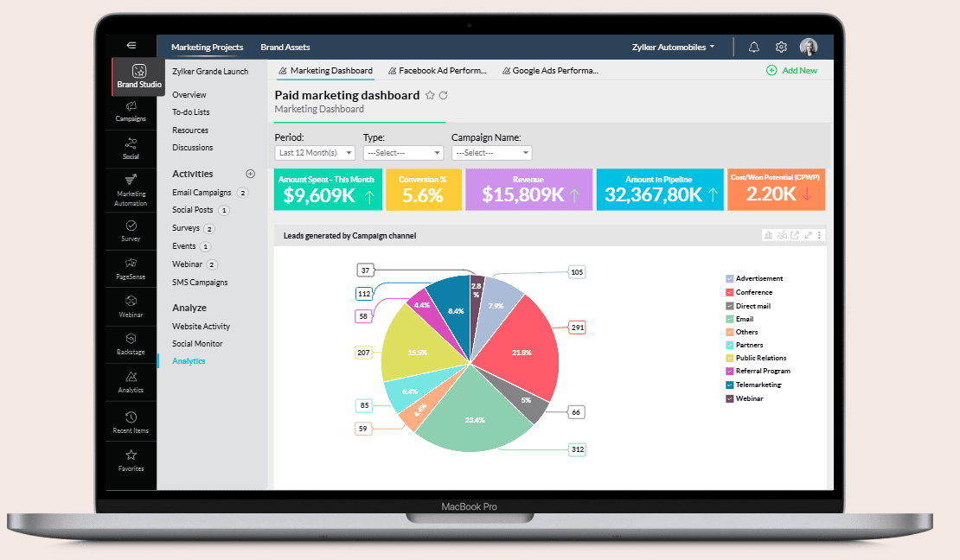Click the Amount in Pipeline card
The image size is (960, 560).
(660, 190)
